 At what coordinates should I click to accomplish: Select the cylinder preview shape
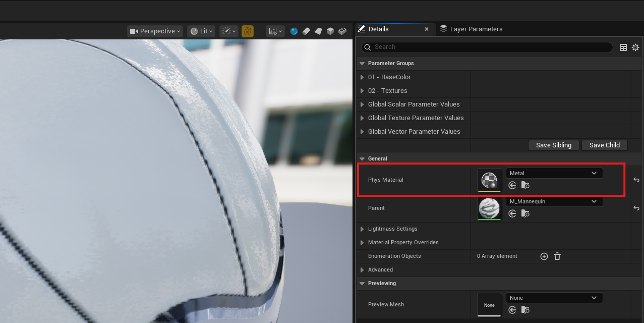(306, 31)
